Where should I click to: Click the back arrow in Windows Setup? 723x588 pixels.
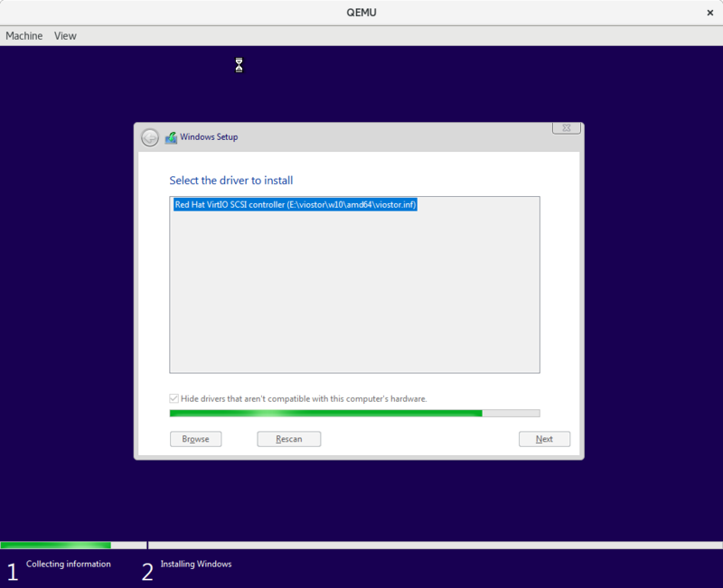[150, 137]
